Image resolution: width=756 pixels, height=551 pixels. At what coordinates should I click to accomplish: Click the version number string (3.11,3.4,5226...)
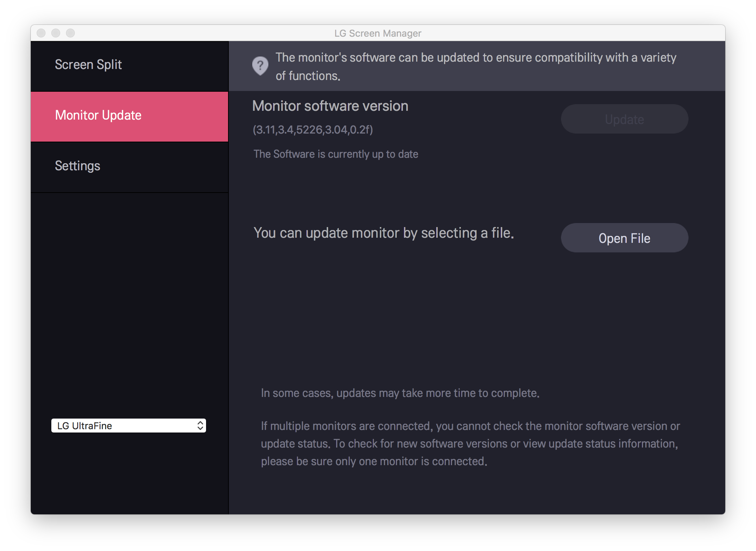(312, 130)
